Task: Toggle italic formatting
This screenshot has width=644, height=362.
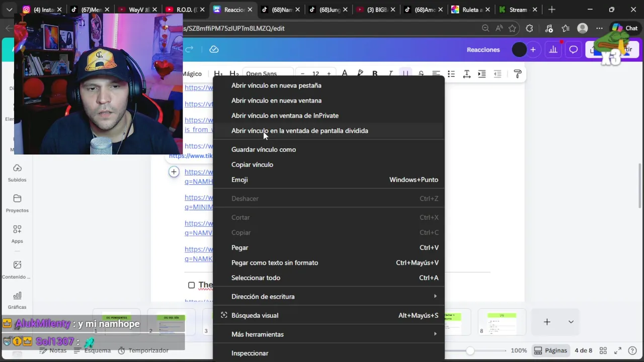Action: tap(390, 73)
